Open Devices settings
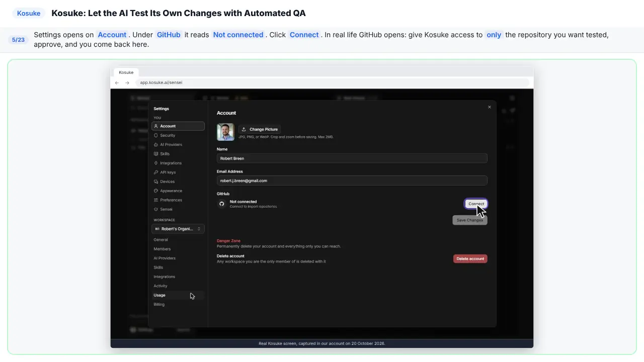Screen dimensions: 644x362 178,182
